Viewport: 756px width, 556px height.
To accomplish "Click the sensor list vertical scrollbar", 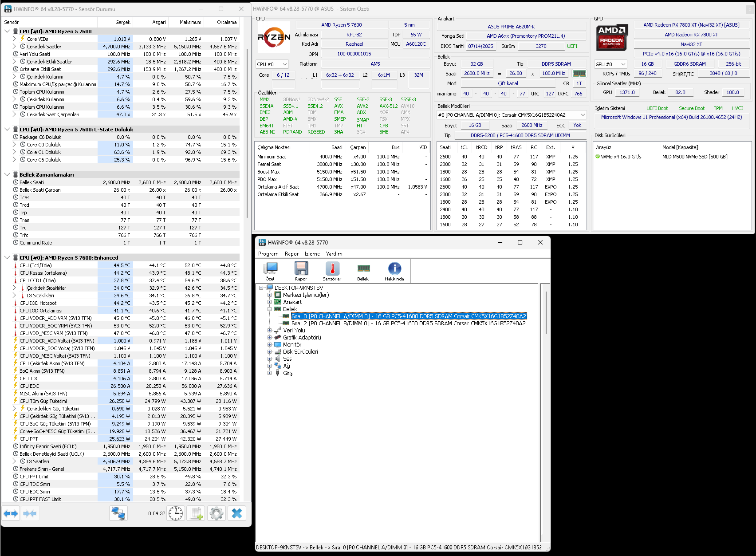I will (248, 133).
